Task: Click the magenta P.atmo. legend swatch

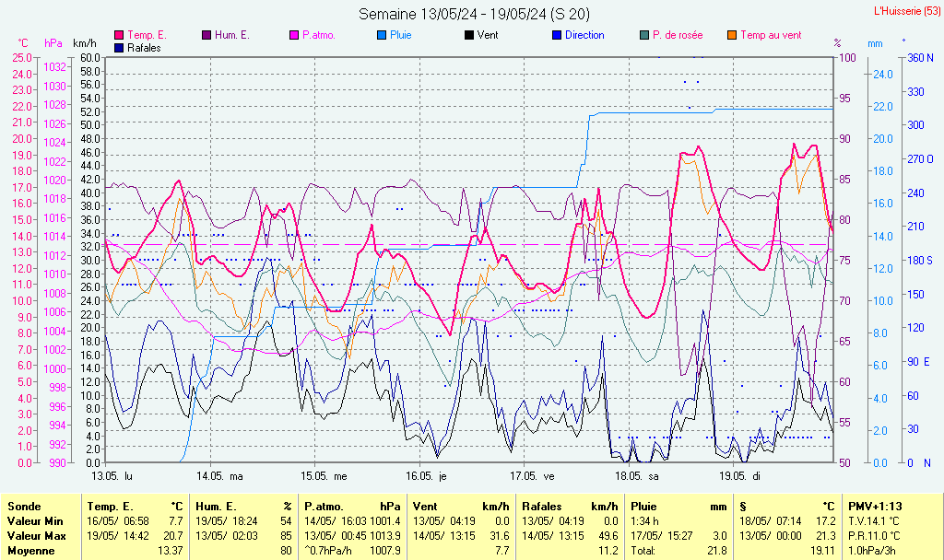Action: (x=294, y=36)
